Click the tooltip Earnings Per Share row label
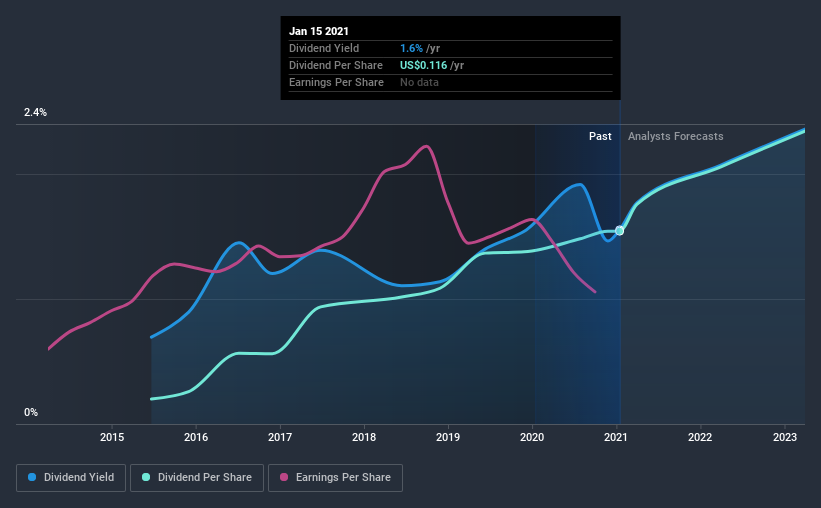Screen dimensions: 821x508 pos(336,82)
